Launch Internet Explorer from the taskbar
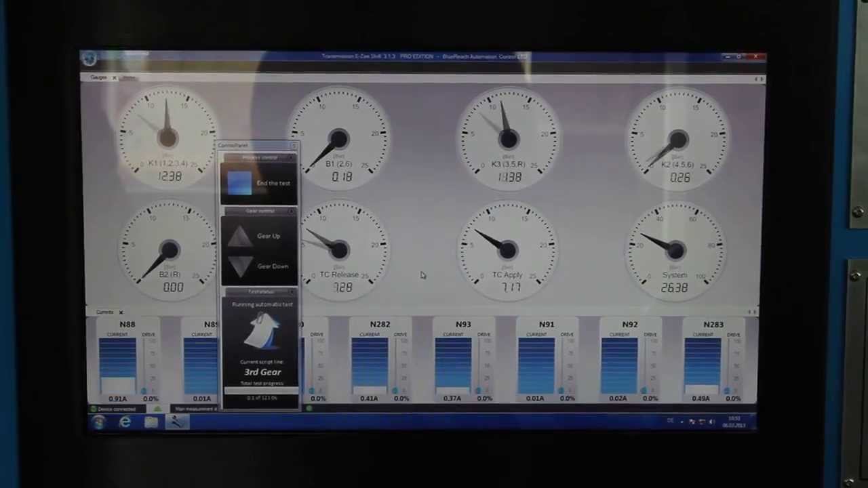 click(x=125, y=423)
